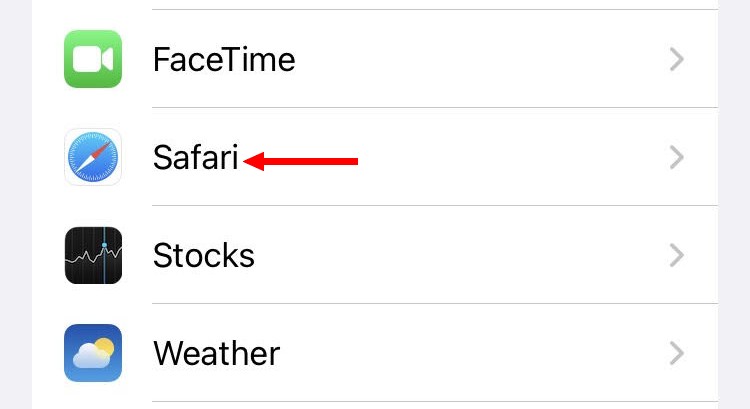Open Safari settings using the right chevron
Image resolution: width=750 pixels, height=409 pixels.
(x=676, y=157)
